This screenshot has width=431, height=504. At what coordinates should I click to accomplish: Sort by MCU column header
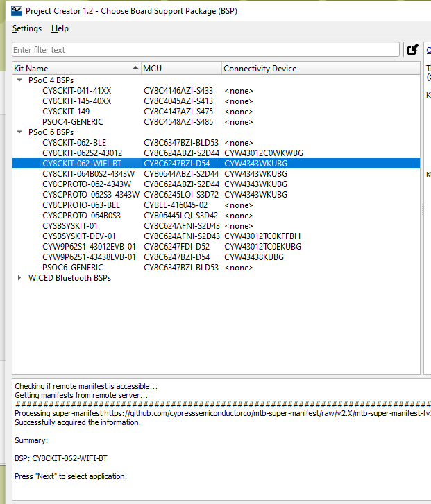click(x=182, y=68)
